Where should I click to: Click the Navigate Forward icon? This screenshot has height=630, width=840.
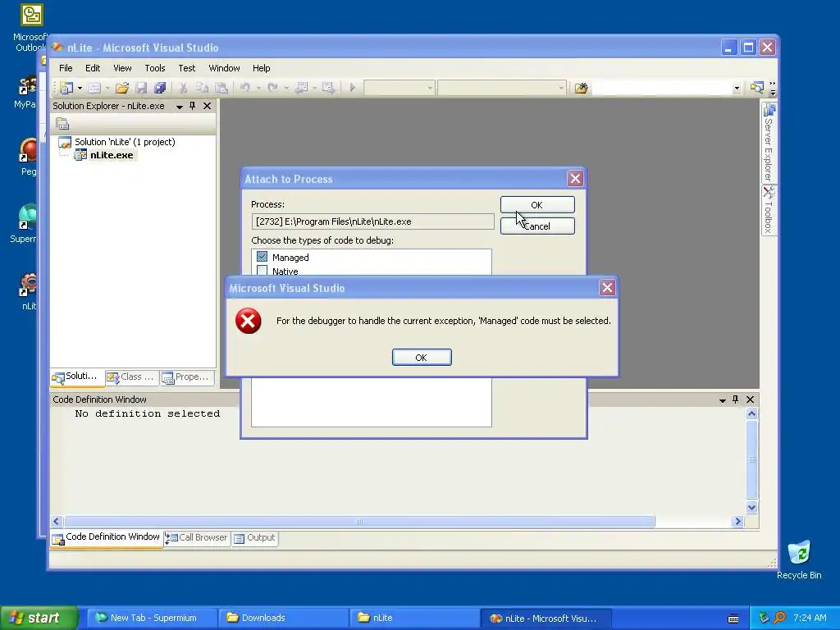pos(328,87)
